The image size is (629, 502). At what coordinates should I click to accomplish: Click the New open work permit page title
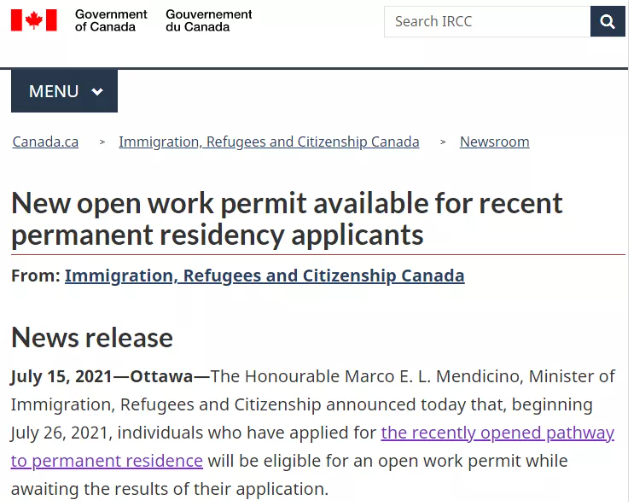pos(286,218)
